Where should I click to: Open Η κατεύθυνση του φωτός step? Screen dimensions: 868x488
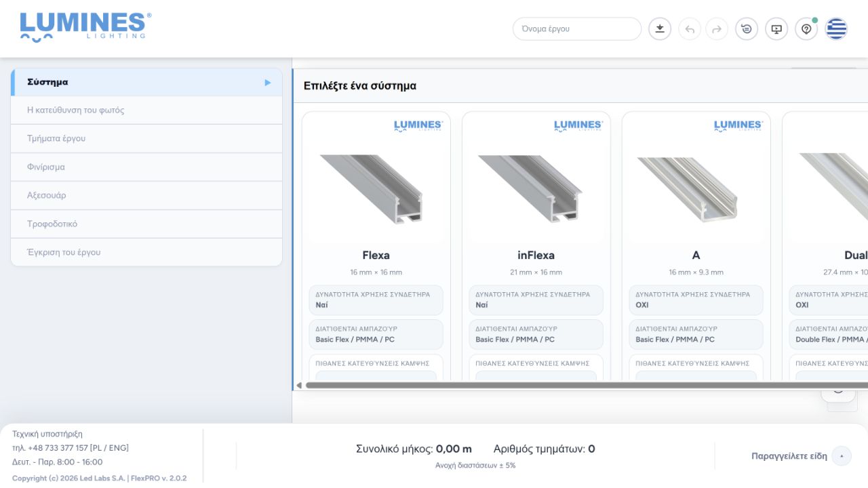(146, 110)
